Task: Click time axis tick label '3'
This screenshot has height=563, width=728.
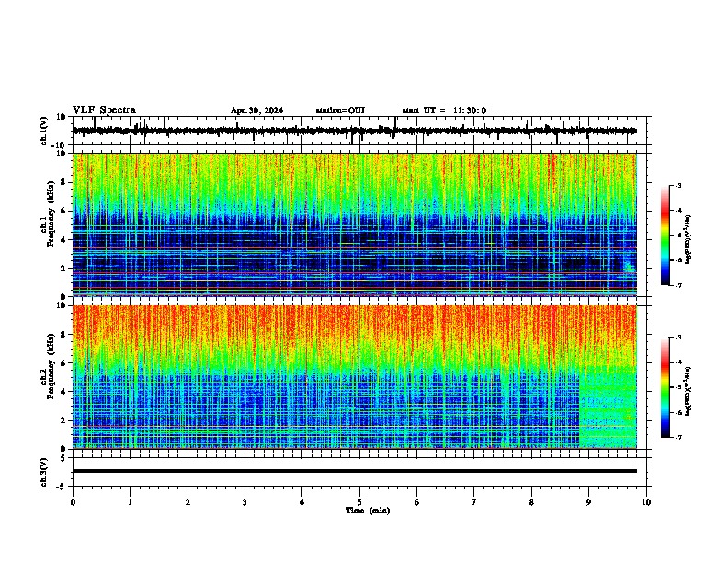Action: click(x=245, y=502)
